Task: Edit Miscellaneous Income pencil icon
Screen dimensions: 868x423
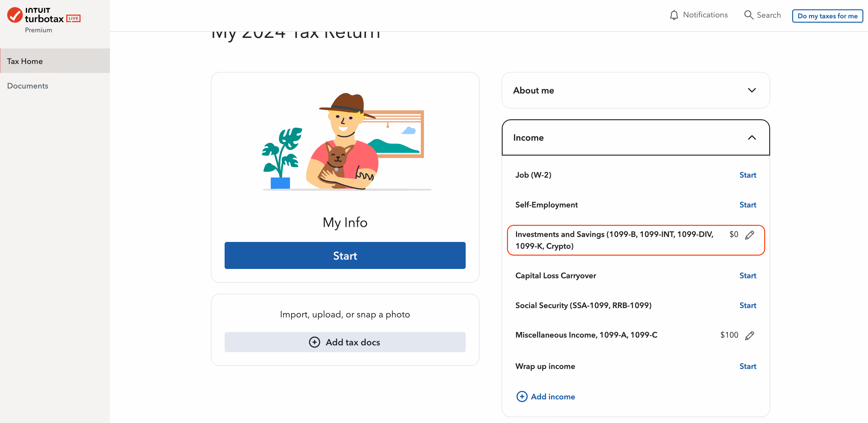Action: click(x=749, y=335)
